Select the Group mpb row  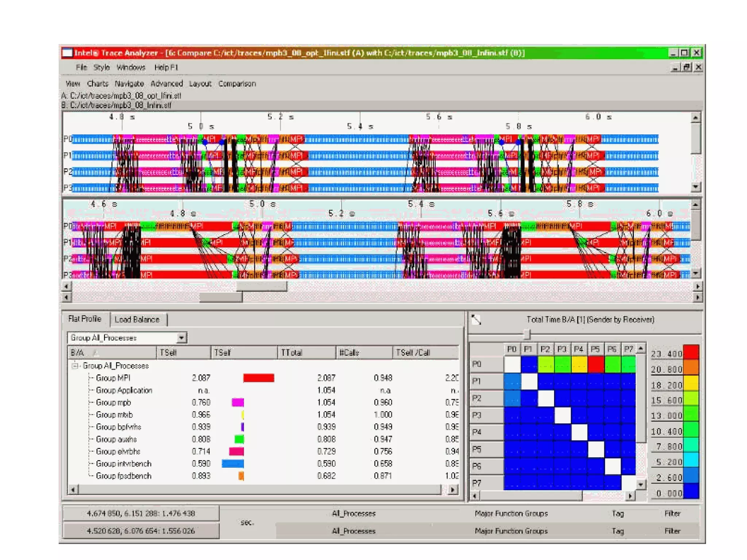pos(264,402)
